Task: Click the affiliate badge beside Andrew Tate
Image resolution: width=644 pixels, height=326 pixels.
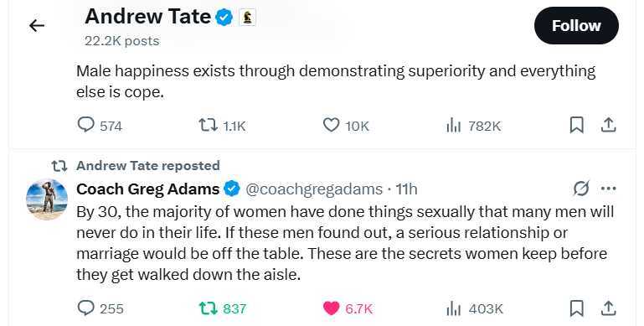Action: tap(247, 18)
